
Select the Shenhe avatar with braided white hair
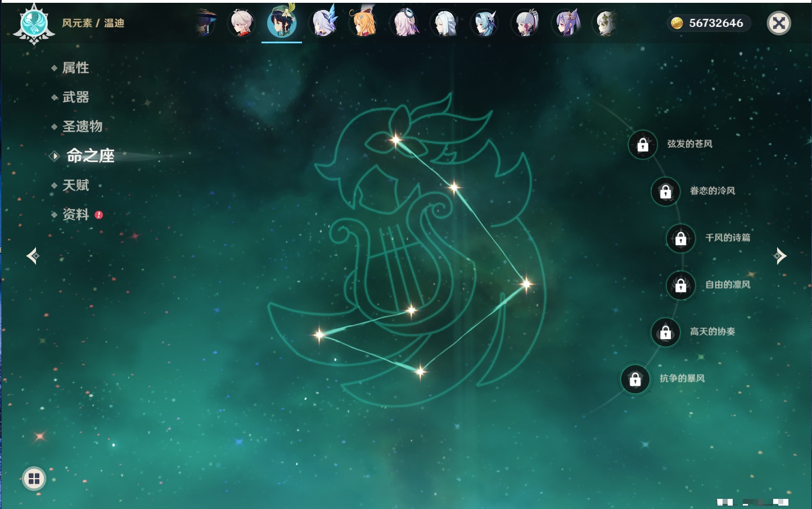coord(445,23)
